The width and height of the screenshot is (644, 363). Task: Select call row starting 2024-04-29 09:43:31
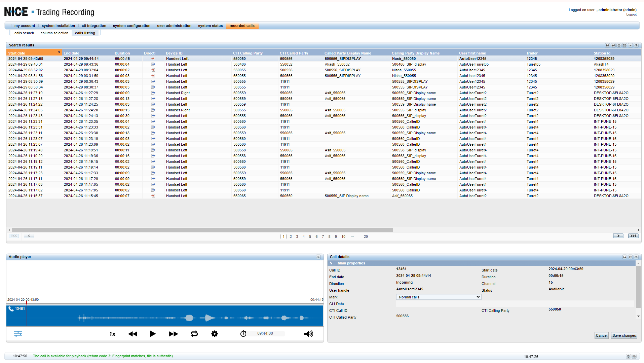click(x=324, y=65)
